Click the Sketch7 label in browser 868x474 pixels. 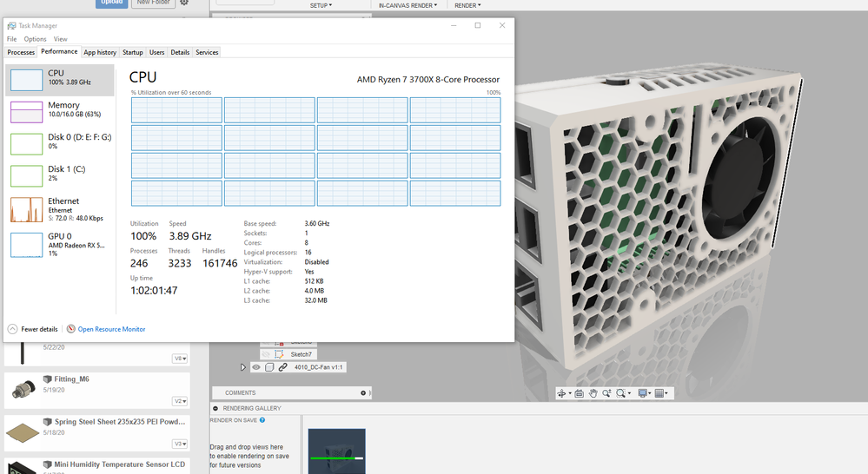[x=301, y=354]
